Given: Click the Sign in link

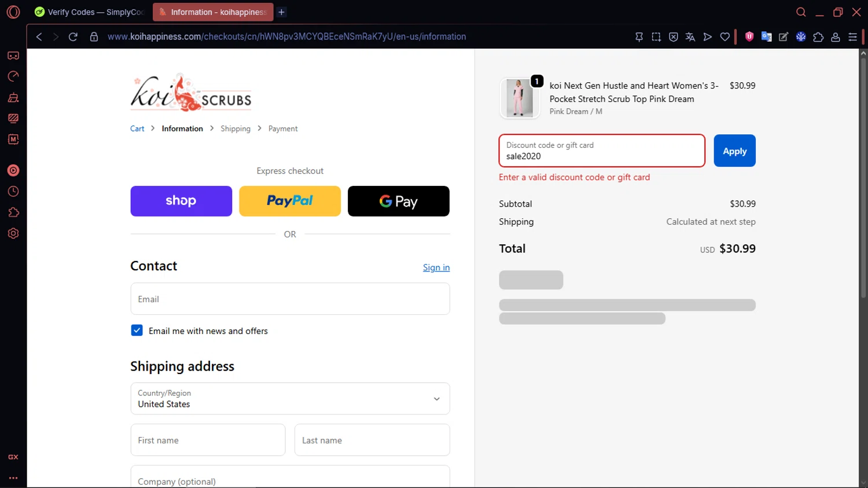Looking at the screenshot, I should 436,267.
